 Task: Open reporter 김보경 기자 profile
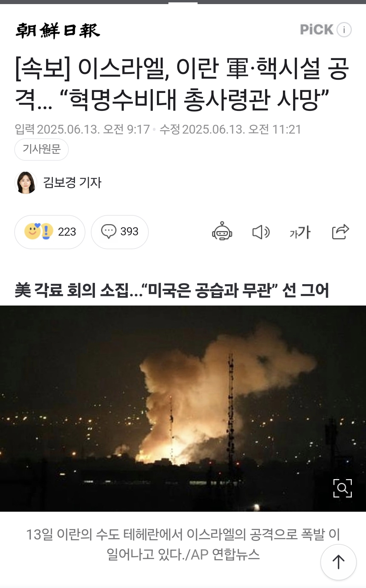(72, 182)
